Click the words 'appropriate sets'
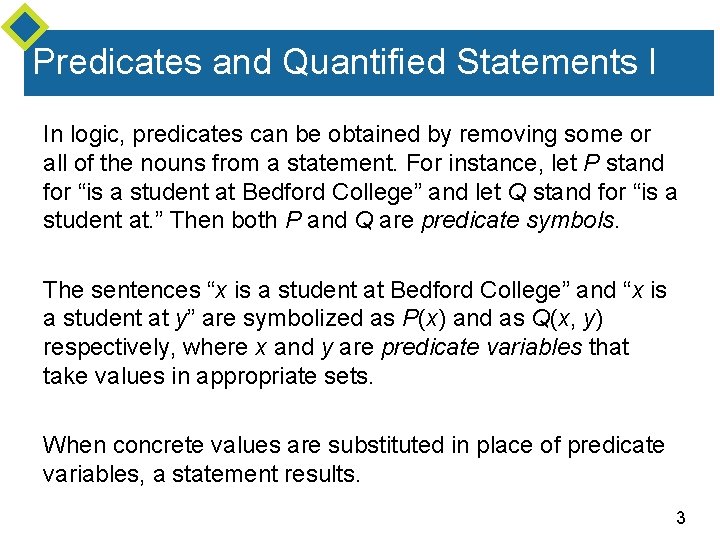The image size is (720, 540). pyautogui.click(x=282, y=376)
